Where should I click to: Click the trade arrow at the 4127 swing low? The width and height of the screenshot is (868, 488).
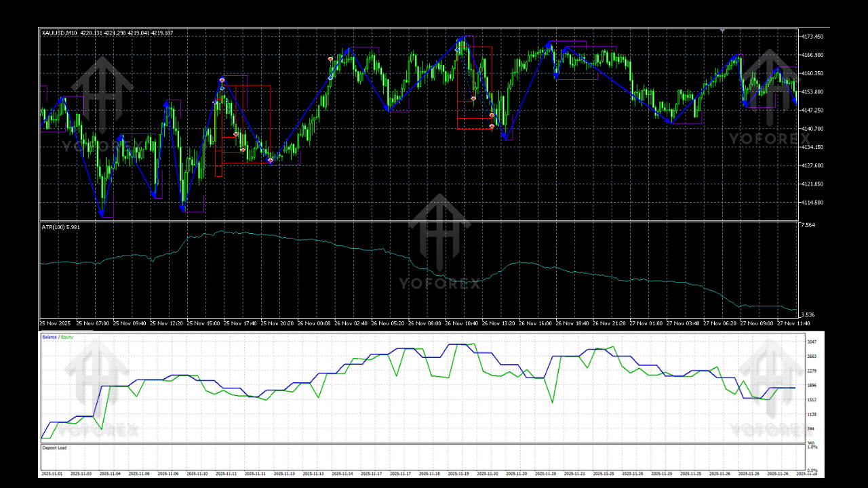click(x=271, y=161)
